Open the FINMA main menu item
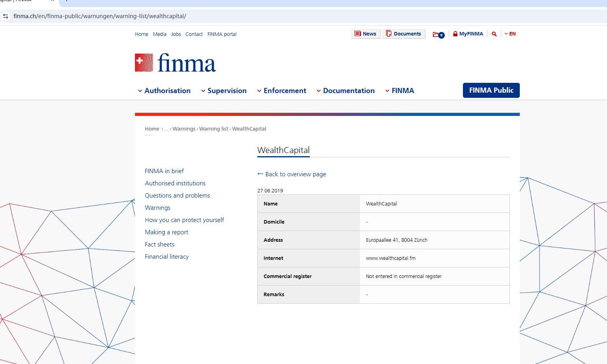This screenshot has width=607, height=364. 399,91
